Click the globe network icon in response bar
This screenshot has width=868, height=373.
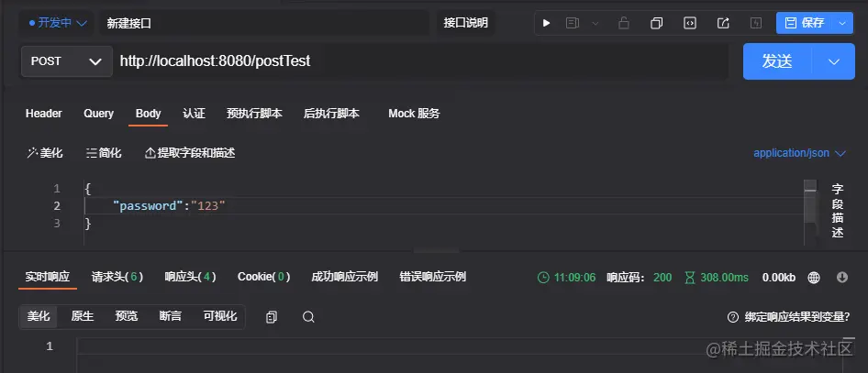tap(814, 278)
